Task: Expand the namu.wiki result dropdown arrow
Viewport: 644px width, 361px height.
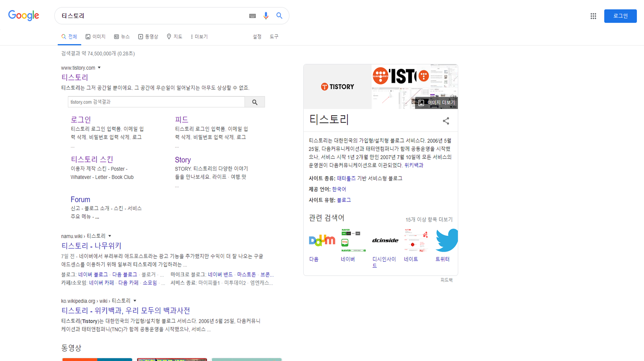Action: pos(110,236)
